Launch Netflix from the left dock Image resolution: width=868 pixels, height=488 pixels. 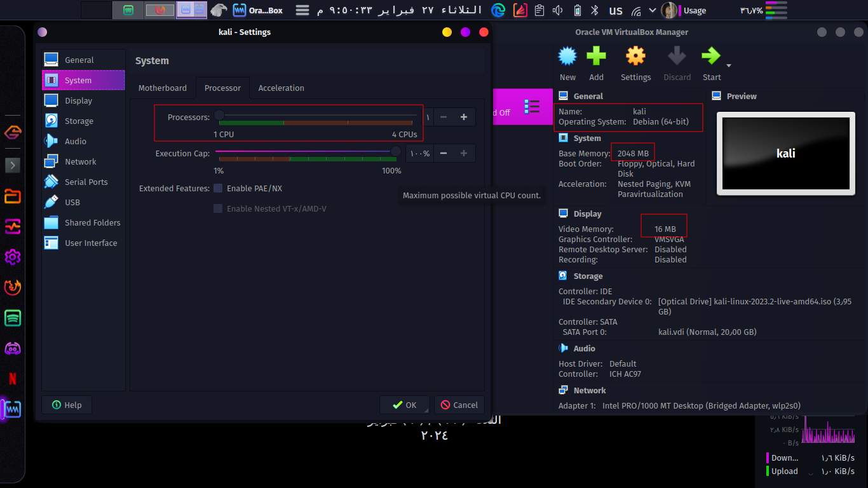coord(13,379)
